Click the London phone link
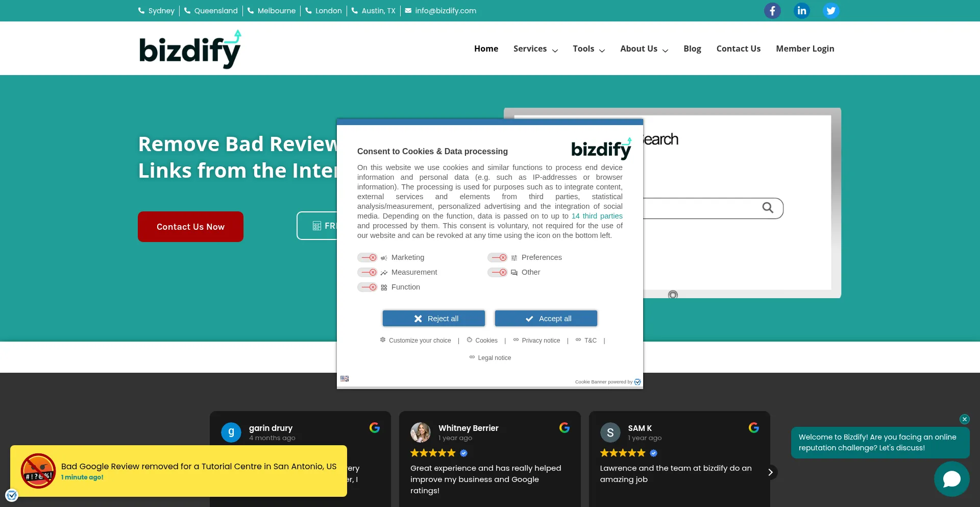The image size is (980, 507). click(x=324, y=11)
